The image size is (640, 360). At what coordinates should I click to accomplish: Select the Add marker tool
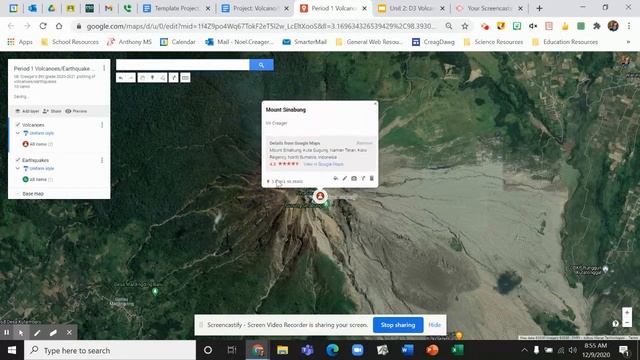tap(152, 78)
